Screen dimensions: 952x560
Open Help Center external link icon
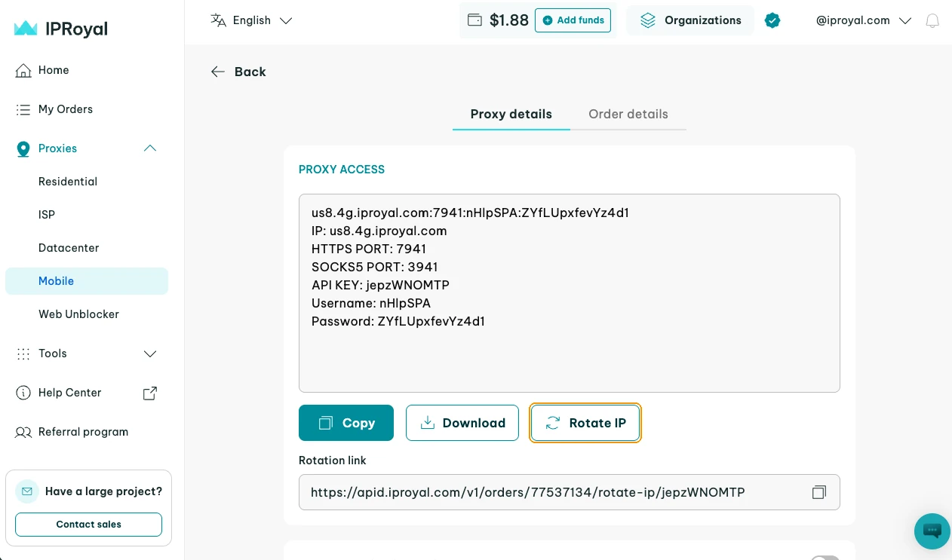point(150,393)
